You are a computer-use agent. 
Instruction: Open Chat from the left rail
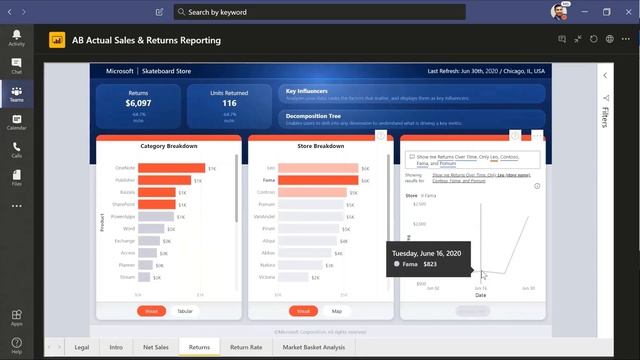tap(16, 66)
